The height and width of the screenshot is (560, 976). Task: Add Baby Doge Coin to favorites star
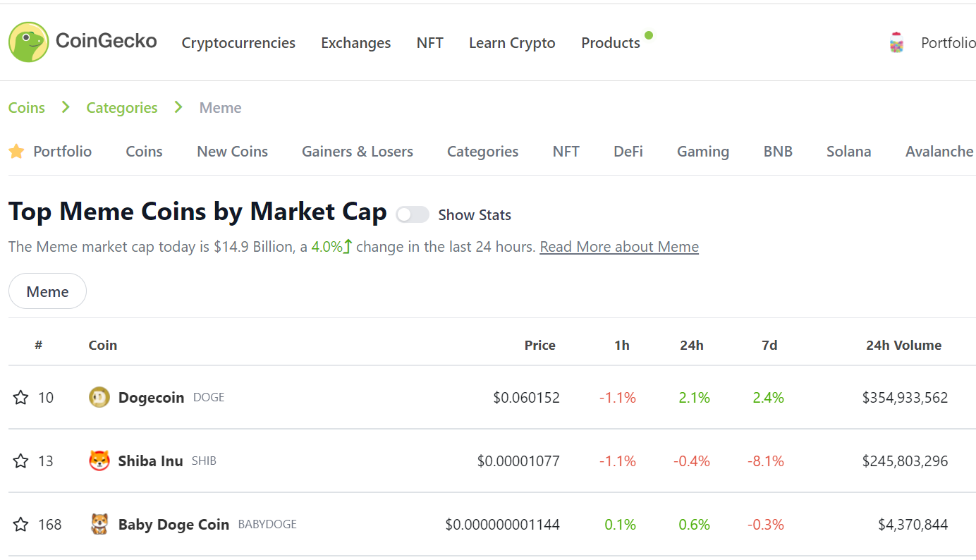tap(21, 525)
